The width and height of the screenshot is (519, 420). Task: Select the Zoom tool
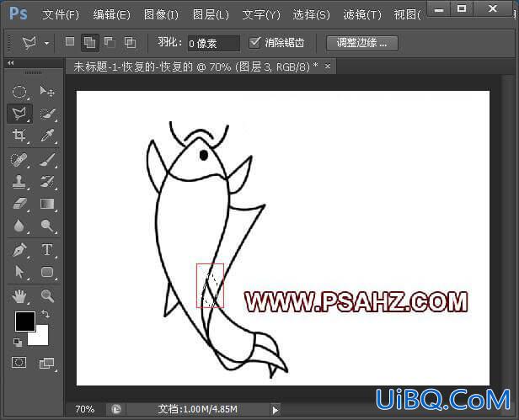(x=47, y=296)
